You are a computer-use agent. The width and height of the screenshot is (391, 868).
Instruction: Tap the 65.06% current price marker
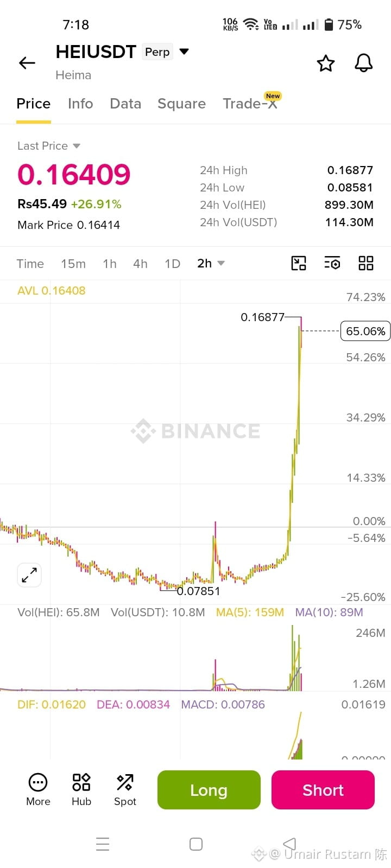point(365,331)
